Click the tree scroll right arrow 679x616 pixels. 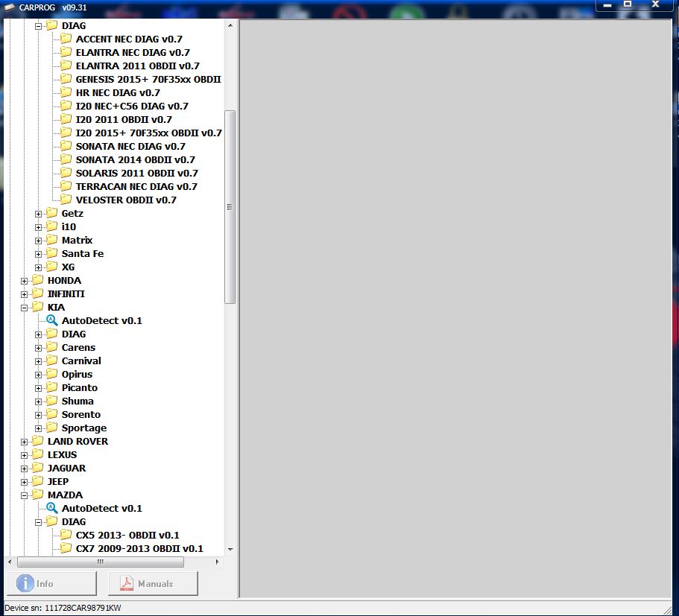tap(218, 562)
